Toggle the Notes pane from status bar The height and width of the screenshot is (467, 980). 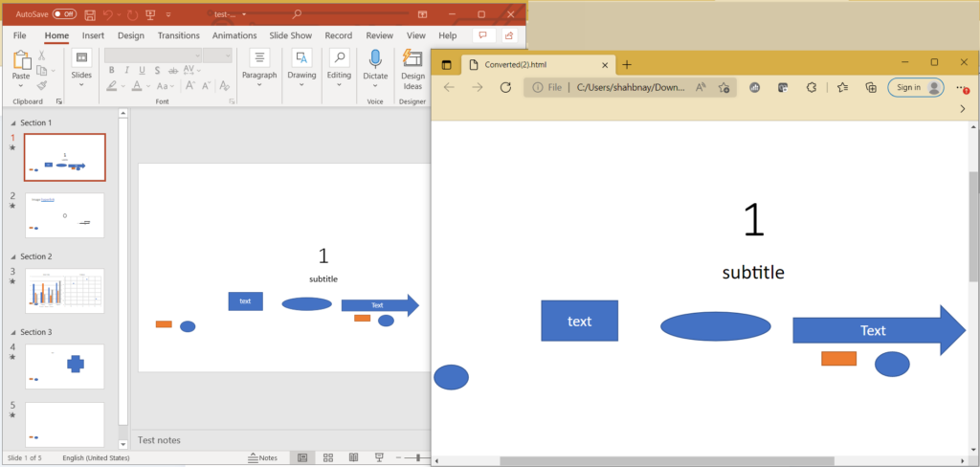click(261, 458)
